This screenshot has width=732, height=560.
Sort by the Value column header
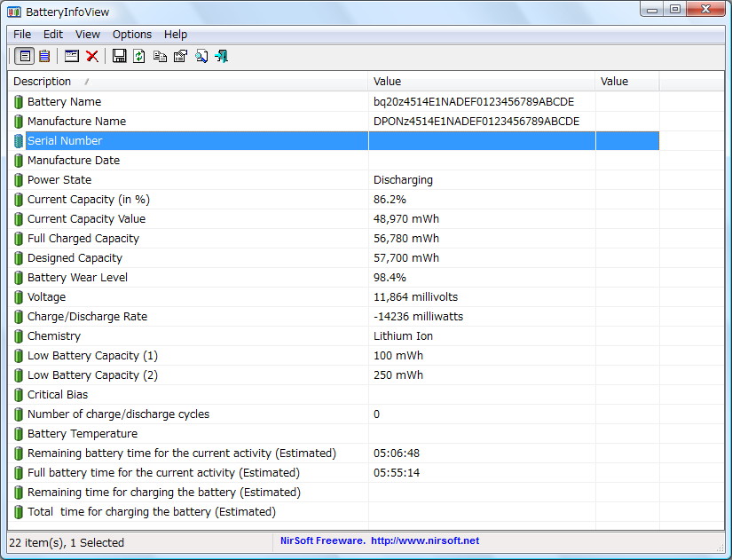[x=385, y=81]
